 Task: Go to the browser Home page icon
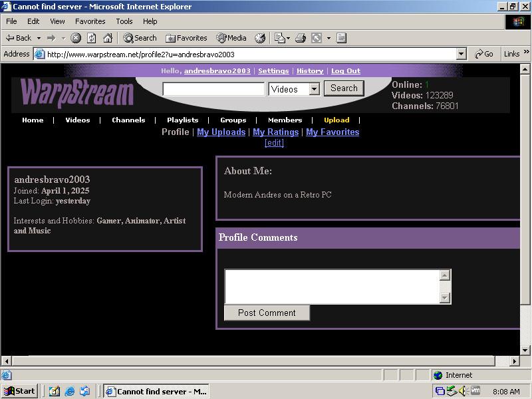click(108, 38)
